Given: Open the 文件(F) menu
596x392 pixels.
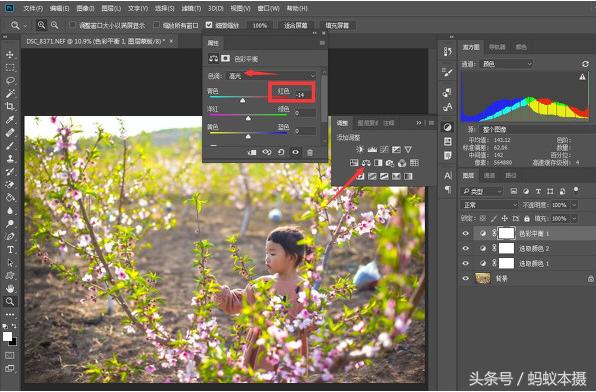Looking at the screenshot, I should coord(33,8).
